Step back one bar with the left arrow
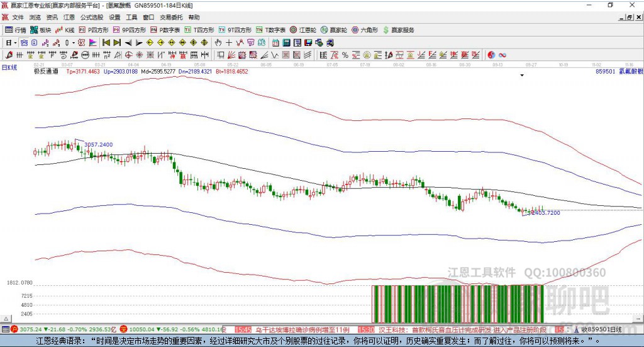Screen dimensions: 644x347 click(x=128, y=43)
